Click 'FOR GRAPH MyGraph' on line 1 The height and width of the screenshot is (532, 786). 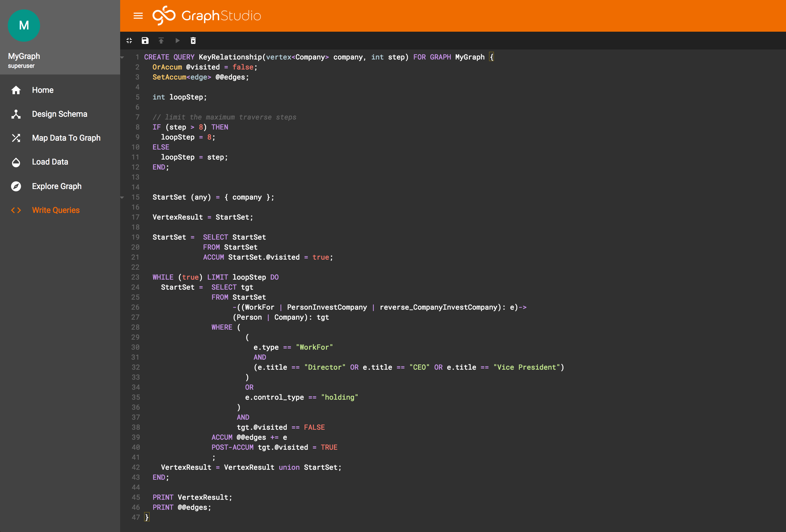click(x=449, y=57)
